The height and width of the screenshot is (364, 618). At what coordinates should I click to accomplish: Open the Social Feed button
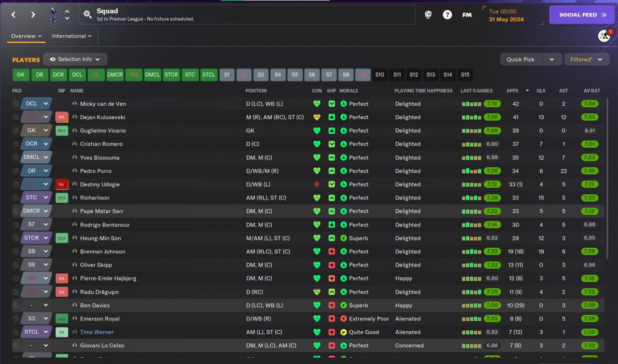[583, 15]
